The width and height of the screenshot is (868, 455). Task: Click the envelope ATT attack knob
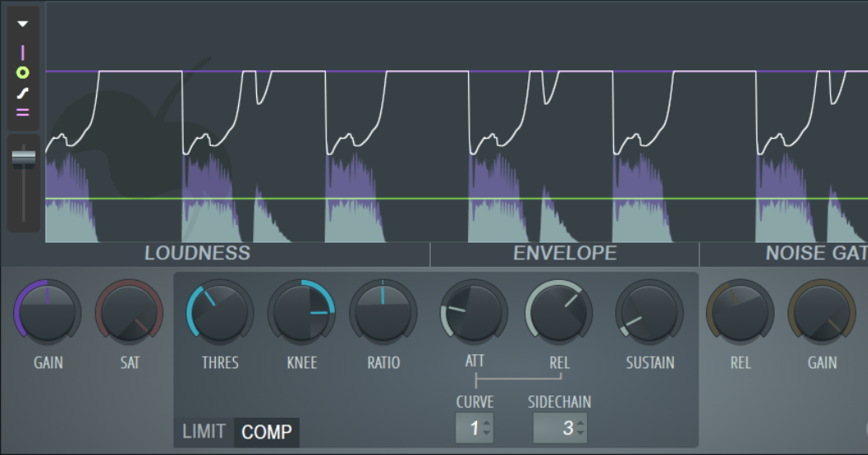(x=474, y=312)
